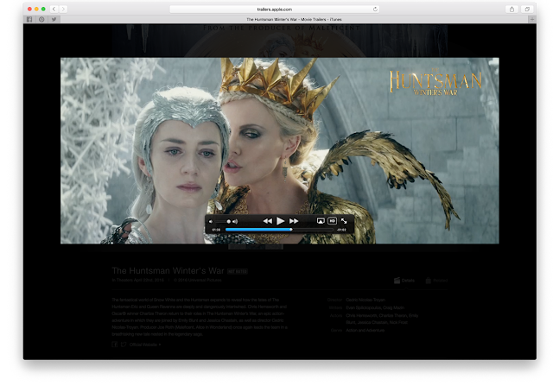The width and height of the screenshot is (553, 392).
Task: Click the Not Rated badge
Action: click(x=238, y=271)
